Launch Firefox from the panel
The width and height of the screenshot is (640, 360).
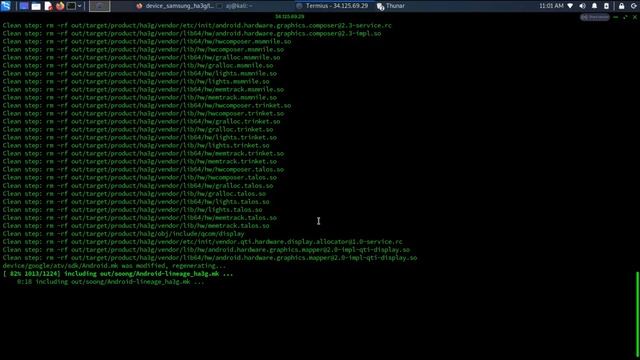(60, 6)
